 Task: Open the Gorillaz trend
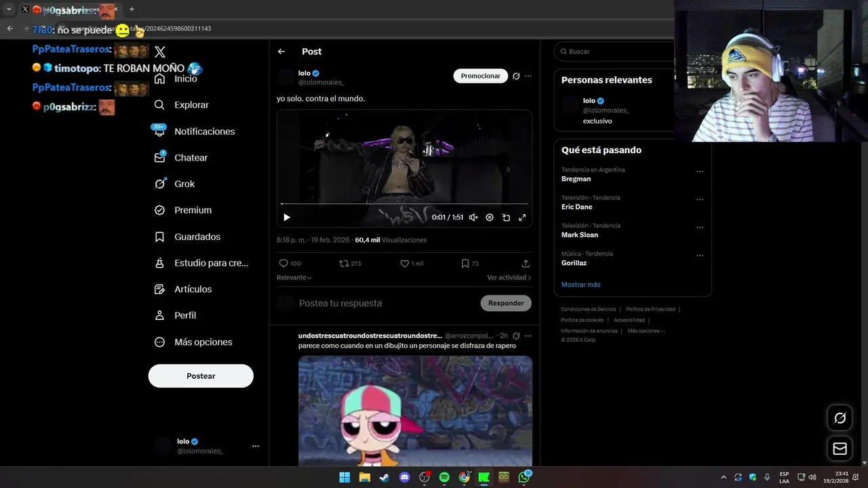574,263
